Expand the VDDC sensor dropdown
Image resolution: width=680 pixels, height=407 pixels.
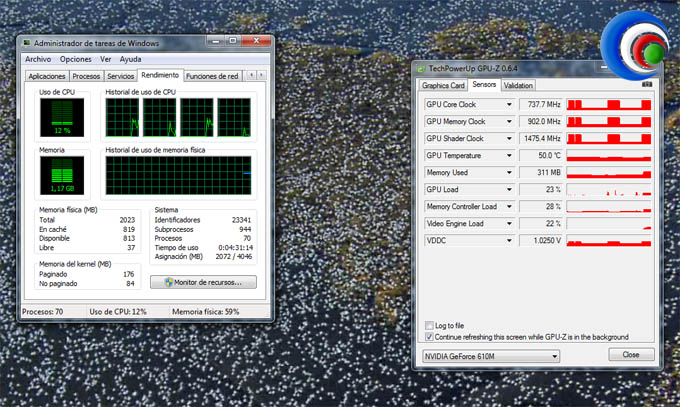509,240
